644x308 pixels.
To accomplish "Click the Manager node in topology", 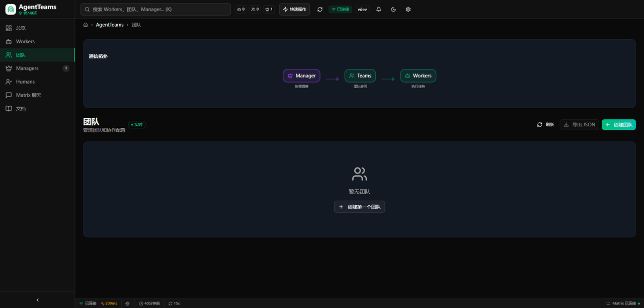I will pyautogui.click(x=301, y=75).
